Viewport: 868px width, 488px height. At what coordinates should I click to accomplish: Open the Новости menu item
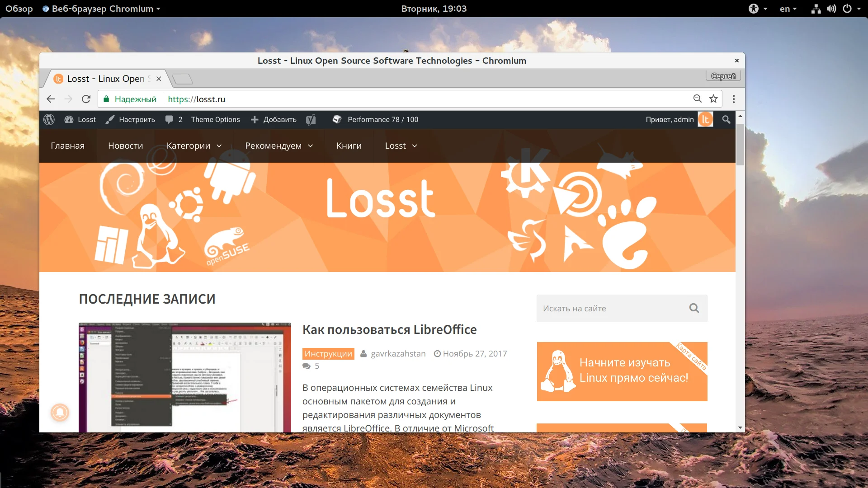pos(125,145)
